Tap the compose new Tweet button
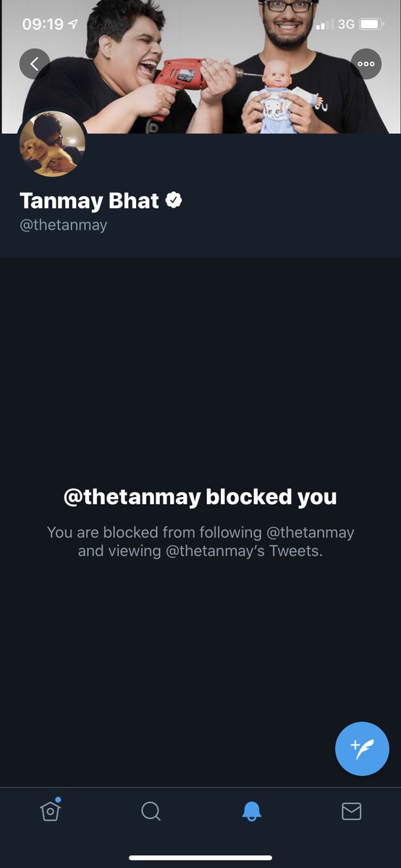The image size is (401, 868). [x=362, y=749]
